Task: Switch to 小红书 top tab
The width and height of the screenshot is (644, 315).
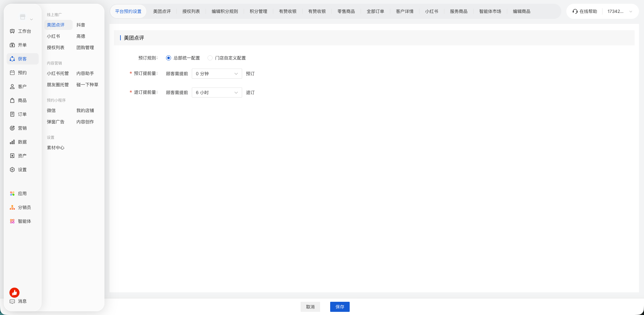Action: [432, 11]
